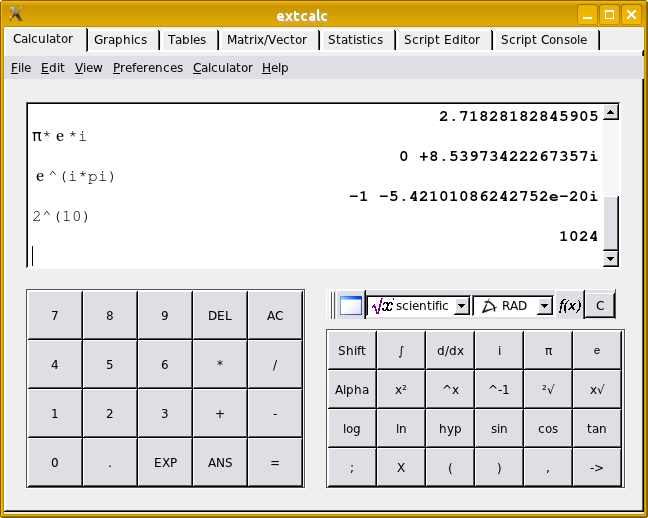This screenshot has width=648, height=518.
Task: Click the display scrollbar thumb
Action: 610,223
